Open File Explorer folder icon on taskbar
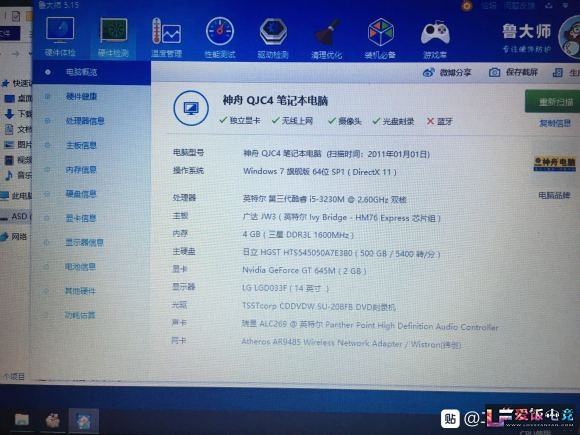 (22, 419)
